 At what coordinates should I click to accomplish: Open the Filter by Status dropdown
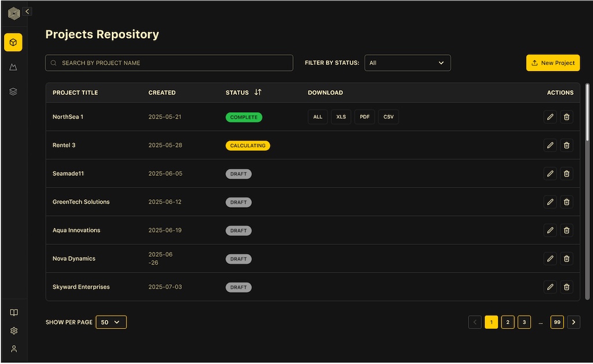point(407,62)
